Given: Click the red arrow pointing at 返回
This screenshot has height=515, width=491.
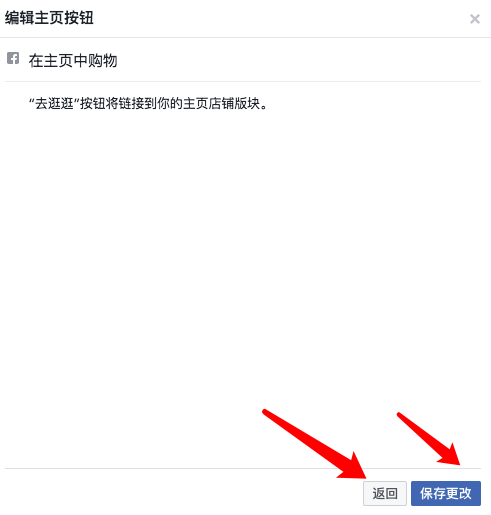Looking at the screenshot, I should [x=315, y=444].
